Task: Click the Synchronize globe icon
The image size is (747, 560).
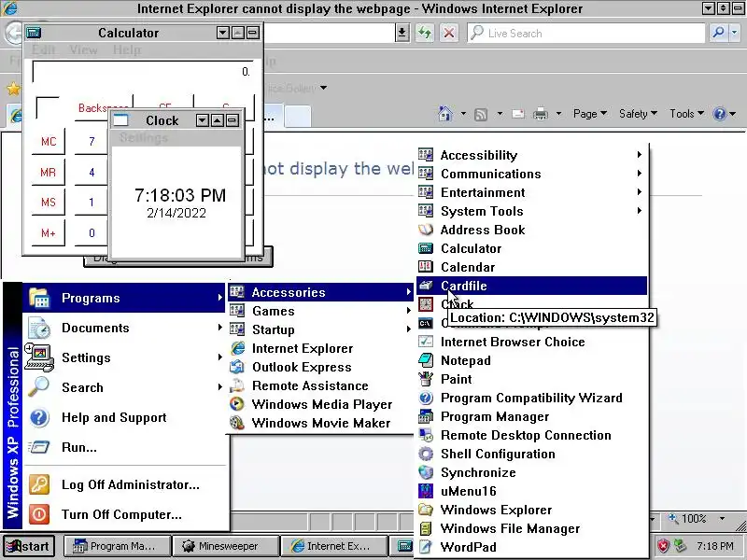Action: point(426,472)
